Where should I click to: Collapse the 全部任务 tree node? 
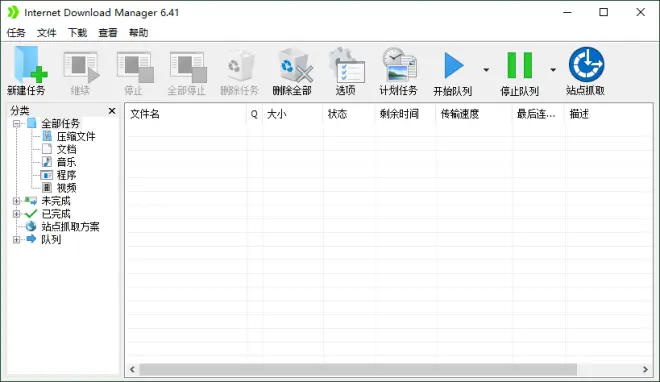(x=16, y=123)
